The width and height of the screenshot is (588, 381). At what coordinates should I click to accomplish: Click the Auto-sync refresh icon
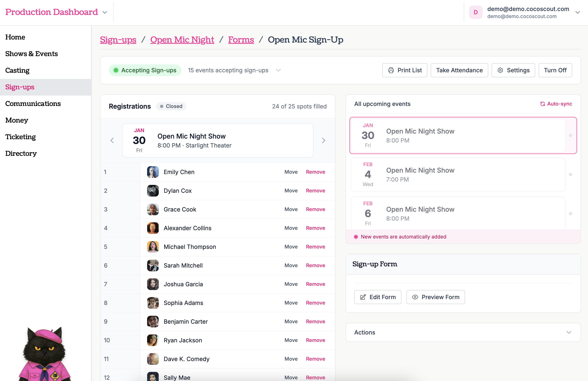click(x=542, y=104)
